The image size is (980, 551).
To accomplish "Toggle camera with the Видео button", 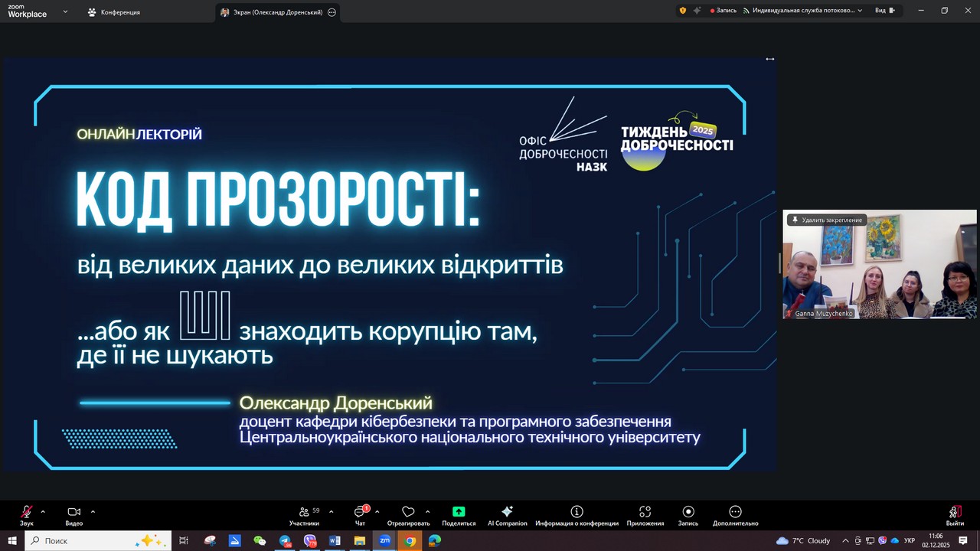I will tap(73, 516).
